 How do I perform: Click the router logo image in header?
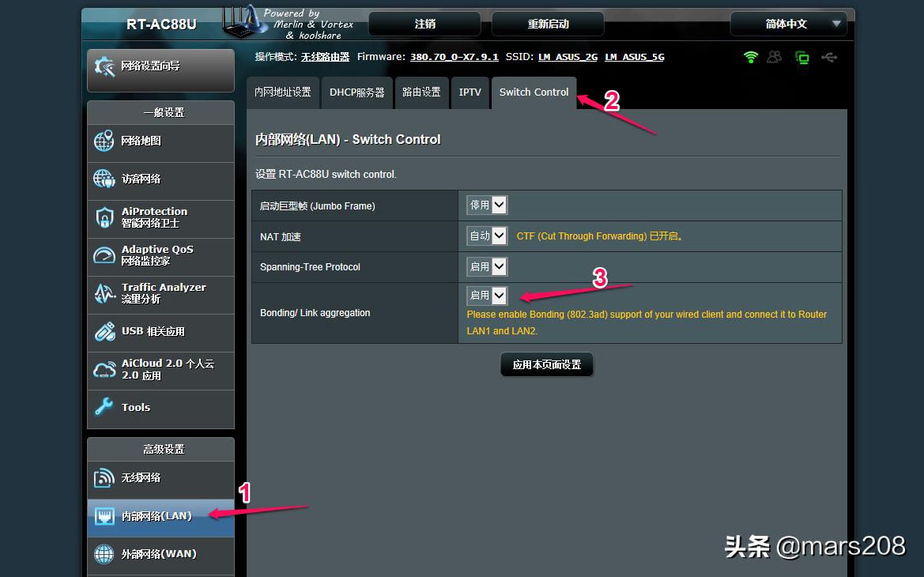[x=244, y=21]
